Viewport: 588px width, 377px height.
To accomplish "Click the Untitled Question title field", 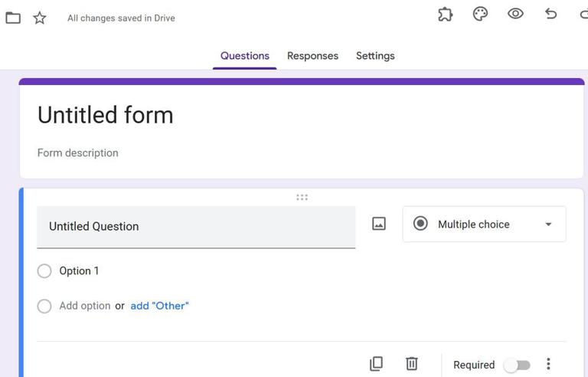I will coord(196,226).
